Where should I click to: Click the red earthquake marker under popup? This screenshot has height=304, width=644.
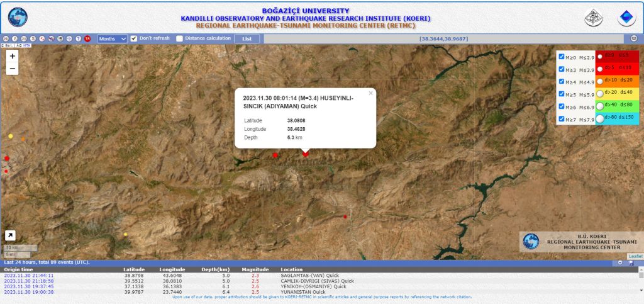click(x=306, y=154)
